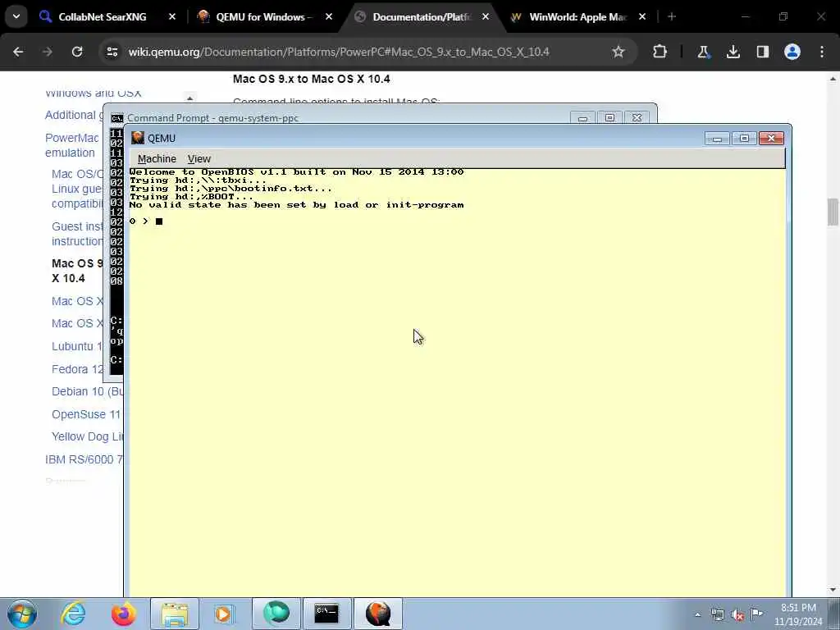Screen dimensions: 840x630
Task: Switch to the green browser taskbar icon
Action: [x=276, y=614]
